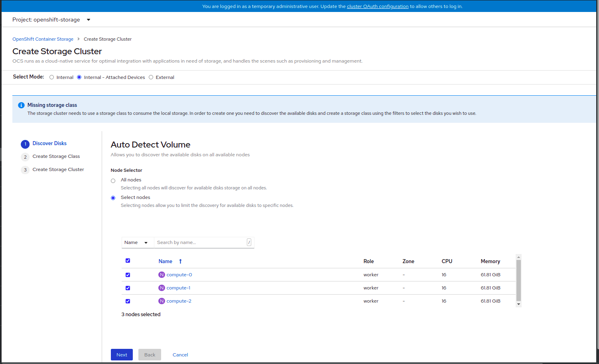Choose the Select nodes radio option

[113, 198]
